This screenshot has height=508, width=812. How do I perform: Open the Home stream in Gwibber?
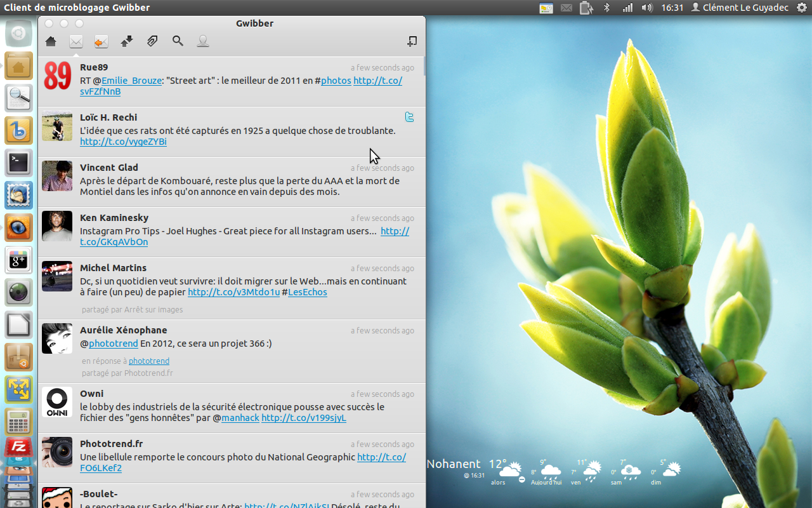(x=51, y=41)
